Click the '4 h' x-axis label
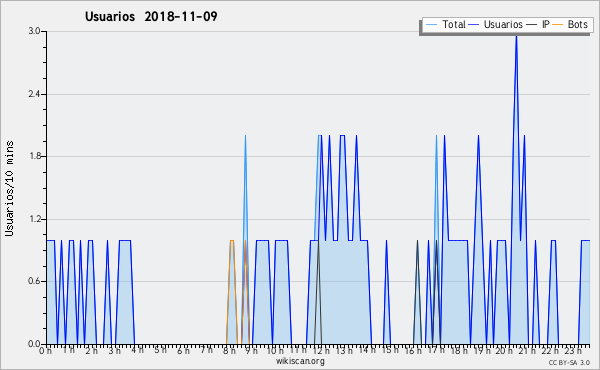 pyautogui.click(x=138, y=350)
